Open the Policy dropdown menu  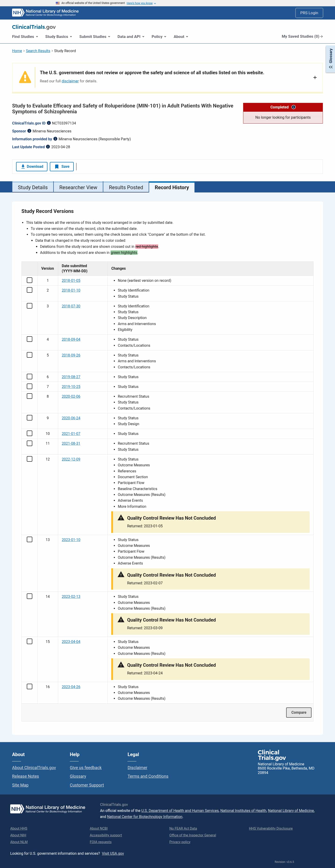(x=159, y=36)
